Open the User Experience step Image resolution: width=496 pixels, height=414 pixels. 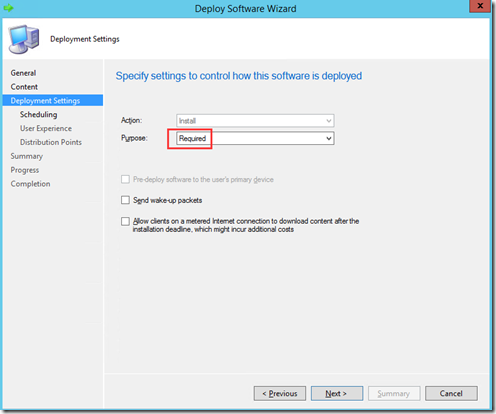pyautogui.click(x=46, y=128)
